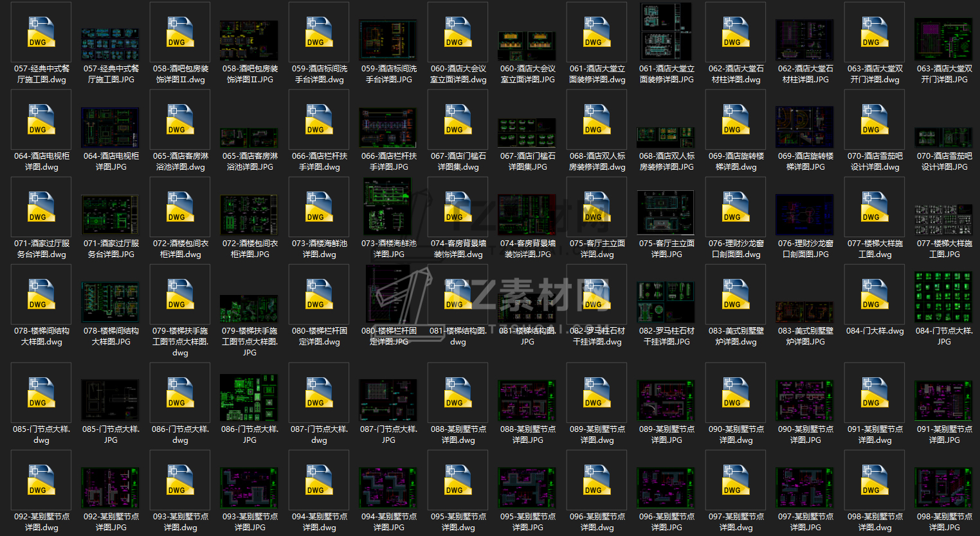Select the 080-楼梯栏杆固定详图.dwg icon
The image size is (980, 536).
pyautogui.click(x=319, y=294)
